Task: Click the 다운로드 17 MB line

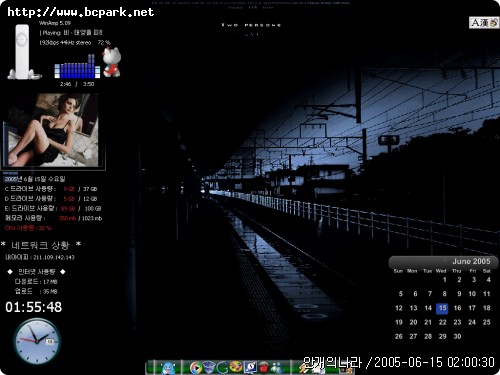Action: [36, 282]
